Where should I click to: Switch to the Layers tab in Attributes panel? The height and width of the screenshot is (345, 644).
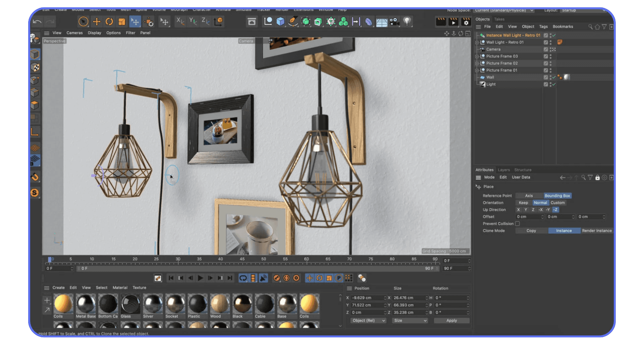click(504, 170)
